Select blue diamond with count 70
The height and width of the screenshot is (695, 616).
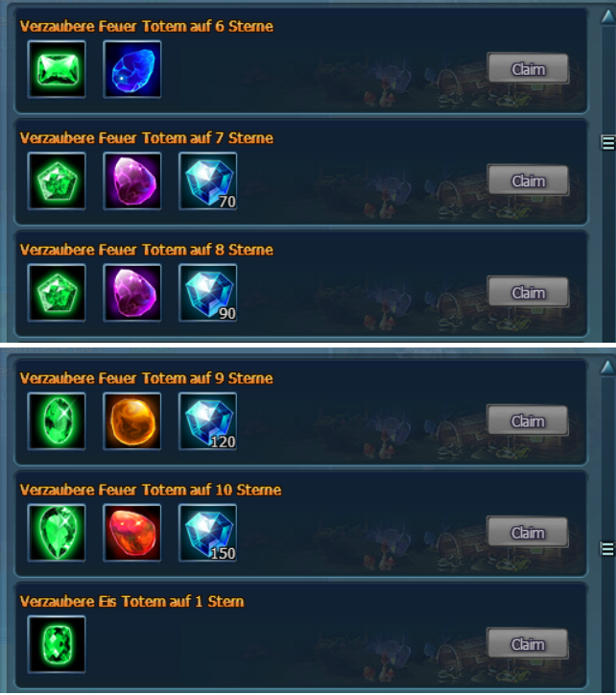tap(208, 181)
